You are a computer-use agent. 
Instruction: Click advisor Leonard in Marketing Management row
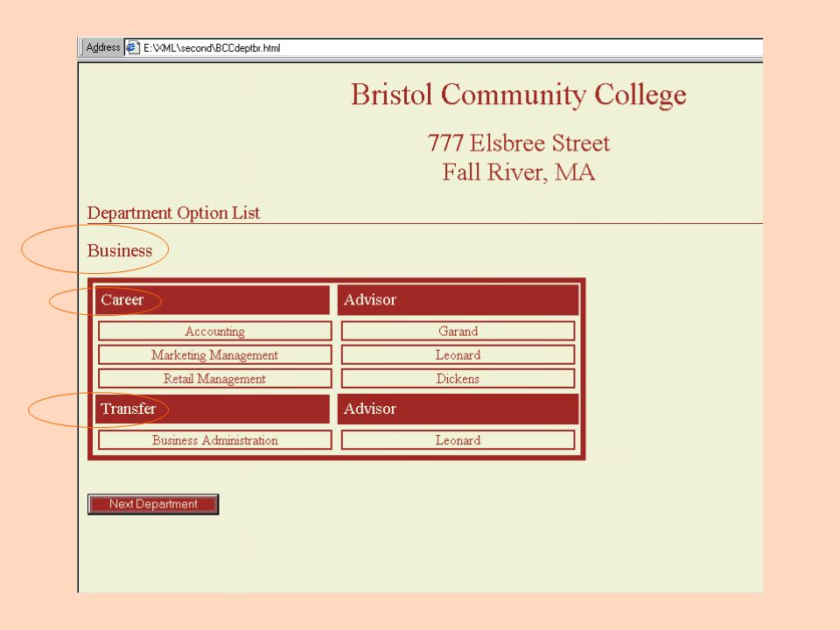[458, 354]
